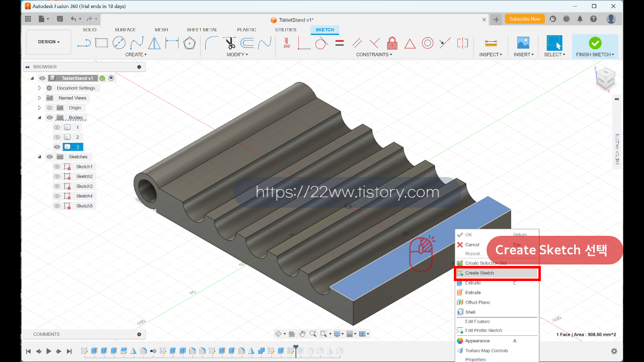Select the 2-Point Rectangle tool
Viewport: 644px width, 362px height.
click(x=102, y=43)
